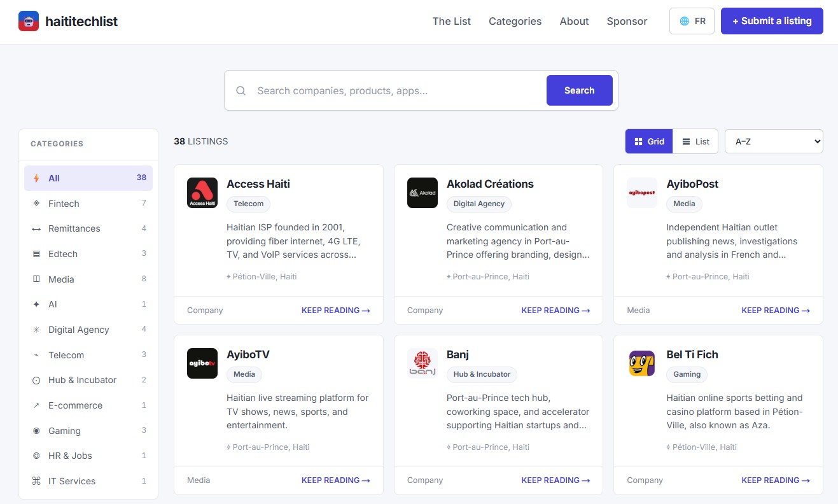Click the location pin on Access Haiti card

point(228,277)
